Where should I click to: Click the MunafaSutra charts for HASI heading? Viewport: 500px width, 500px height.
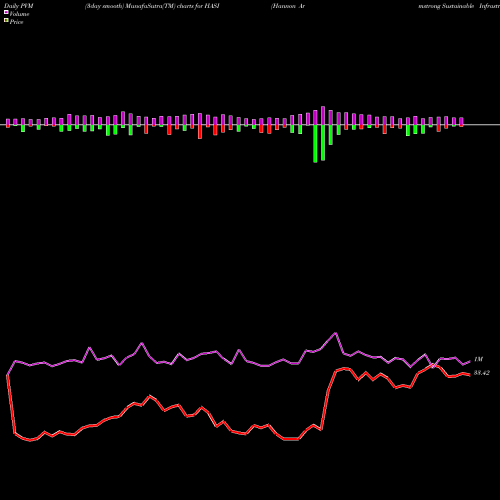click(152, 6)
